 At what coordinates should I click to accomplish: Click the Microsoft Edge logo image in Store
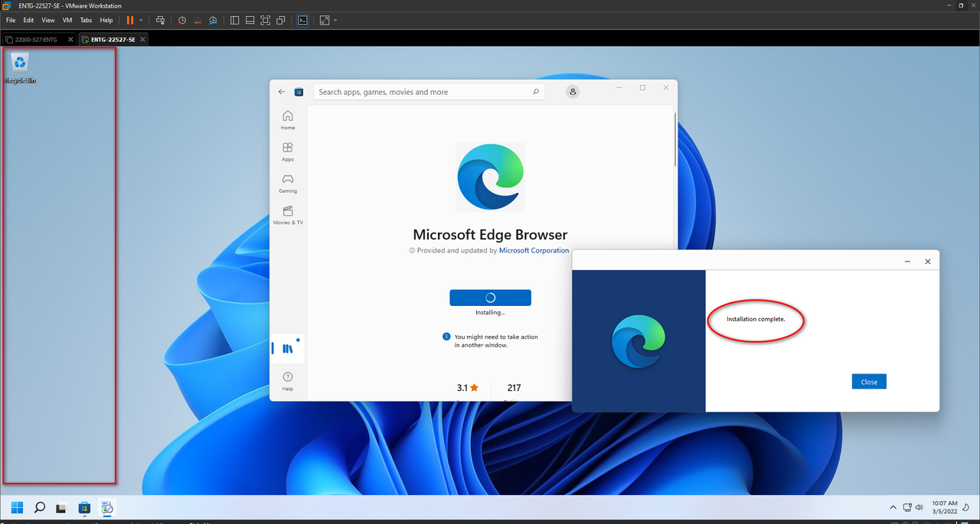pyautogui.click(x=490, y=177)
